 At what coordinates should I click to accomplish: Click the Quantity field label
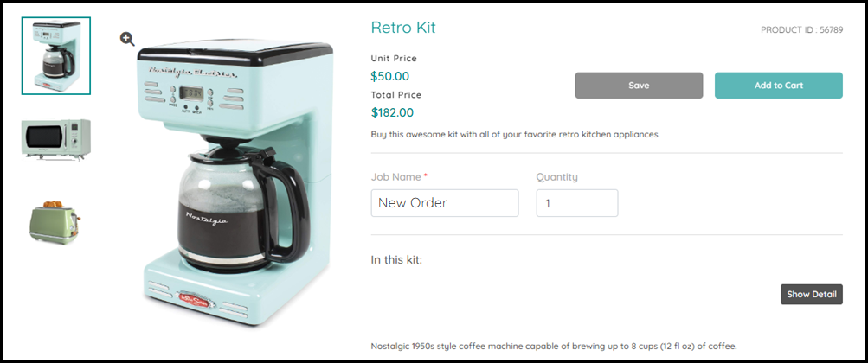(556, 177)
